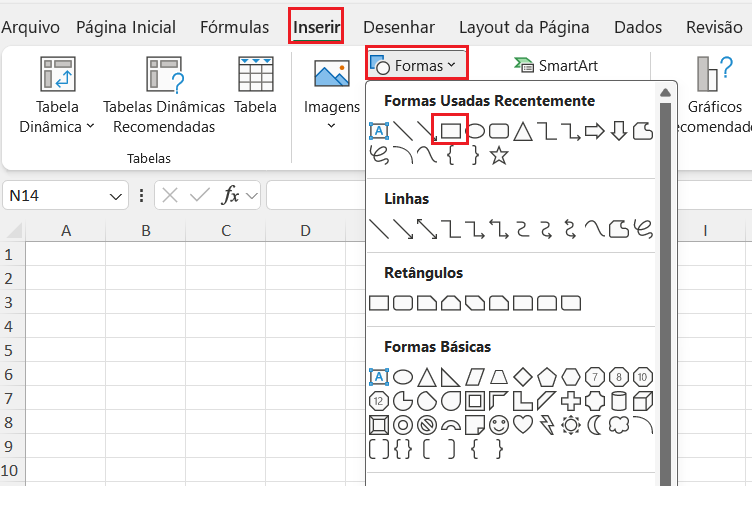Open the Layout da Página tab

(x=524, y=27)
